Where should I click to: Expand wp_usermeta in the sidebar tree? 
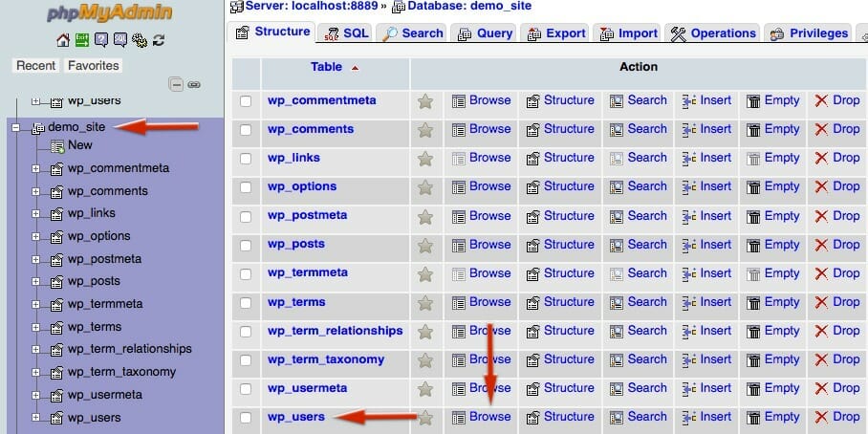(36, 395)
